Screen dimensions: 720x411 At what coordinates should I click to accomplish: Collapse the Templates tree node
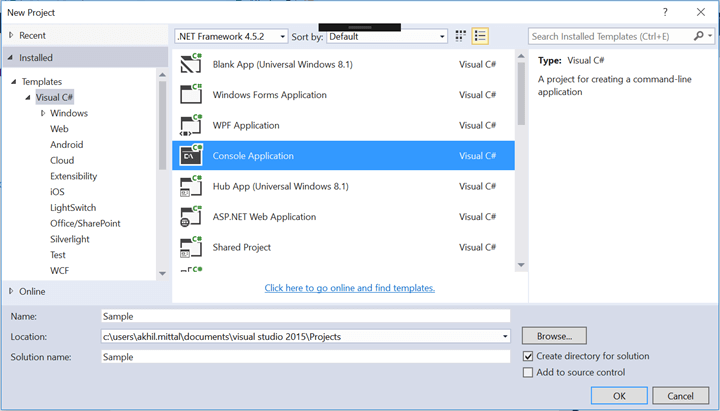pos(13,81)
